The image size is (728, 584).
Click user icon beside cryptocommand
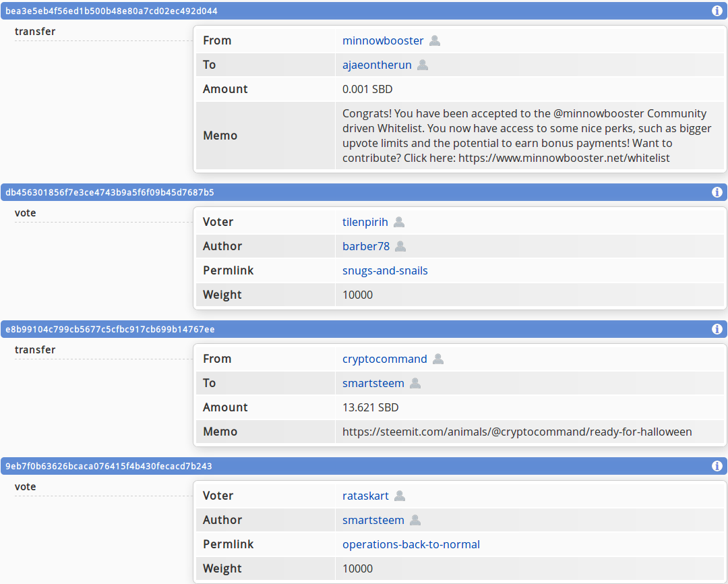click(x=438, y=359)
